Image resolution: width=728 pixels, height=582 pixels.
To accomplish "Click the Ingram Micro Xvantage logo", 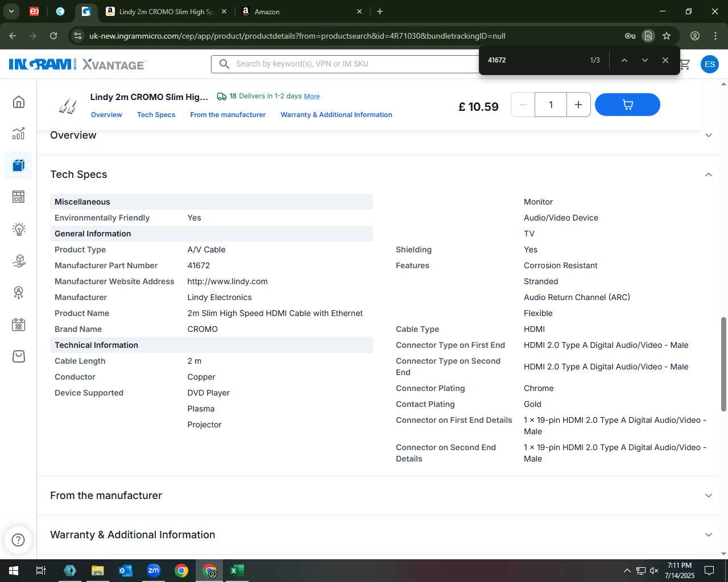I will coord(77,64).
